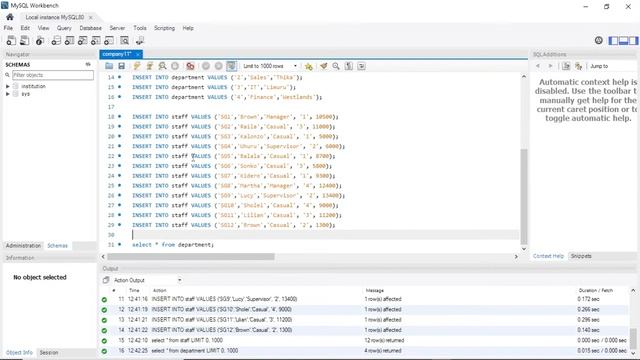This screenshot has height=360, width=640.
Task: Toggle the left sidebar panel
Action: tap(613, 40)
